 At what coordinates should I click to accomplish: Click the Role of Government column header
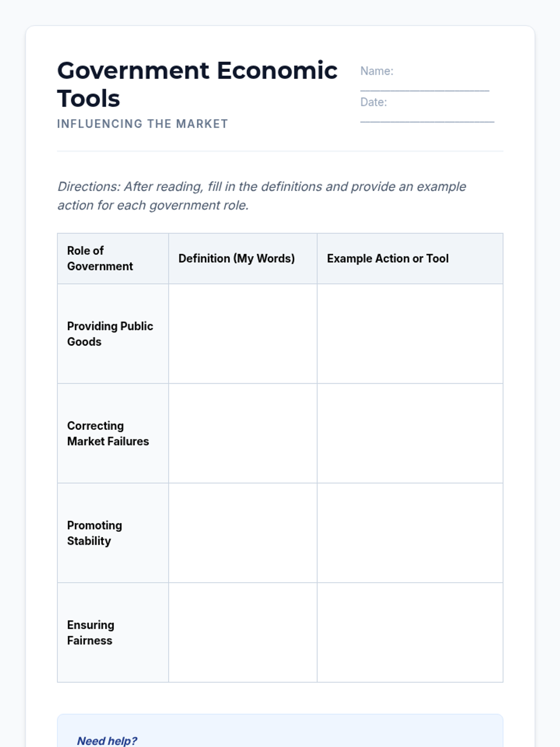tap(100, 258)
